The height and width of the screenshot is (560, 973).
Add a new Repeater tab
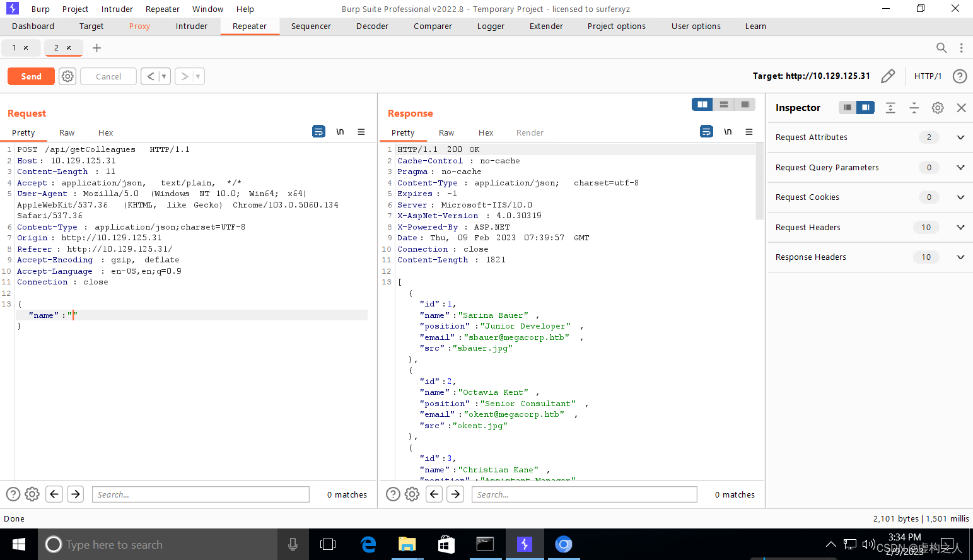96,48
